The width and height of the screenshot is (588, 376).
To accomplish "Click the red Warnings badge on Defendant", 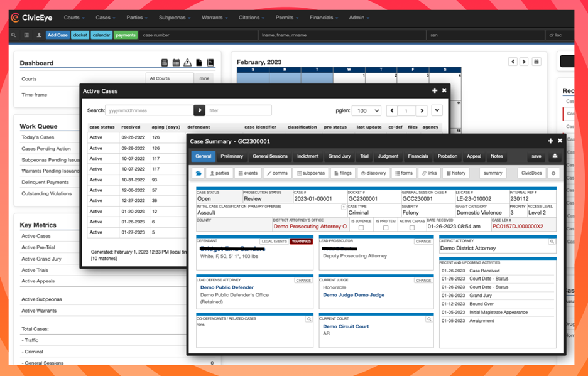I will (302, 241).
